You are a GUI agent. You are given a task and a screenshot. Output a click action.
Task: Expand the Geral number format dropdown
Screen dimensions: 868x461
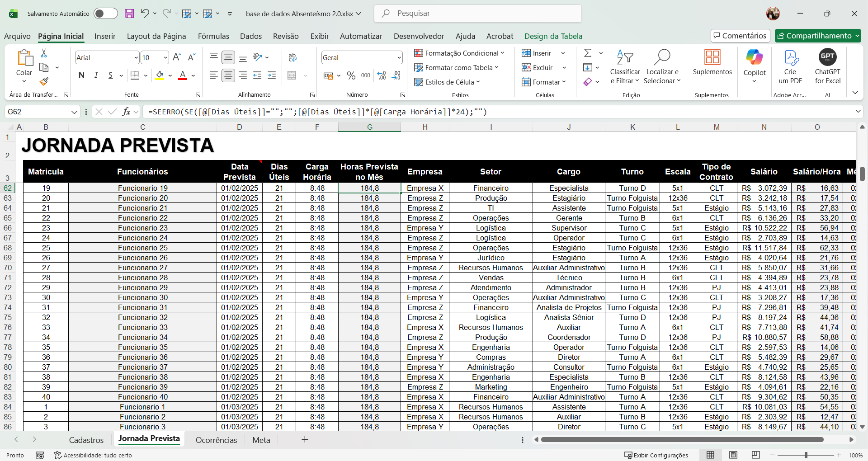click(x=399, y=57)
